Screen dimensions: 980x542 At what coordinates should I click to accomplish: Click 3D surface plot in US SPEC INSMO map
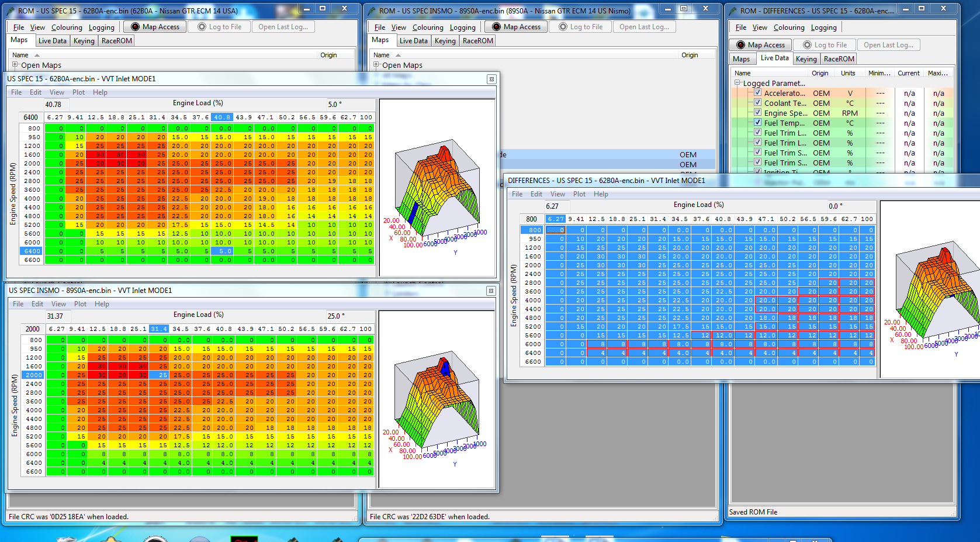click(x=437, y=399)
